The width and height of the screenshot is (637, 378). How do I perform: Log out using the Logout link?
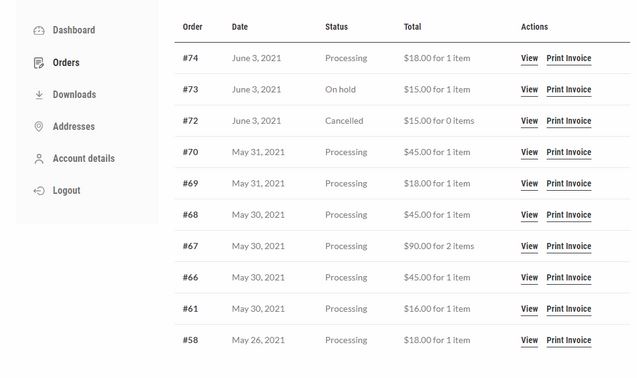(x=67, y=191)
